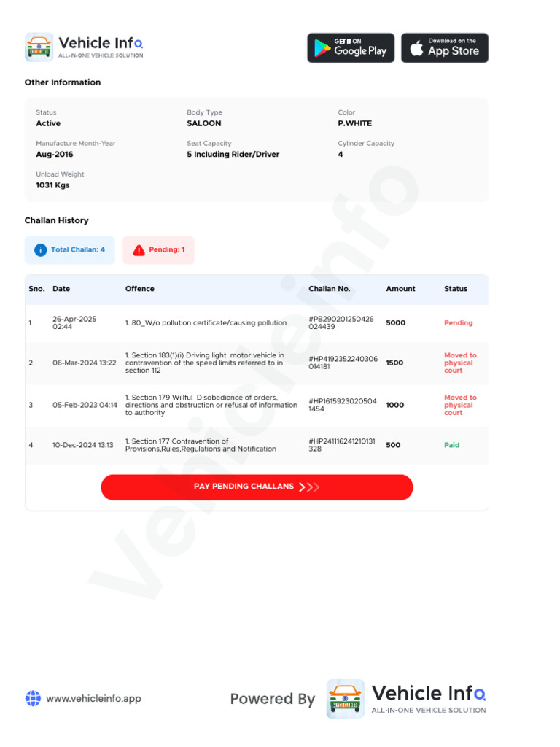Click the Pending status in row 1

[458, 322]
